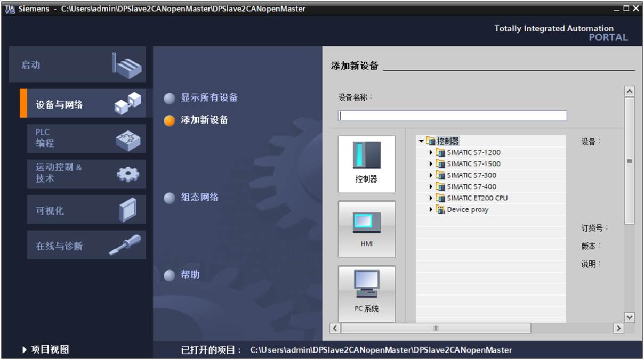Click the 订货号: label text

click(x=595, y=228)
